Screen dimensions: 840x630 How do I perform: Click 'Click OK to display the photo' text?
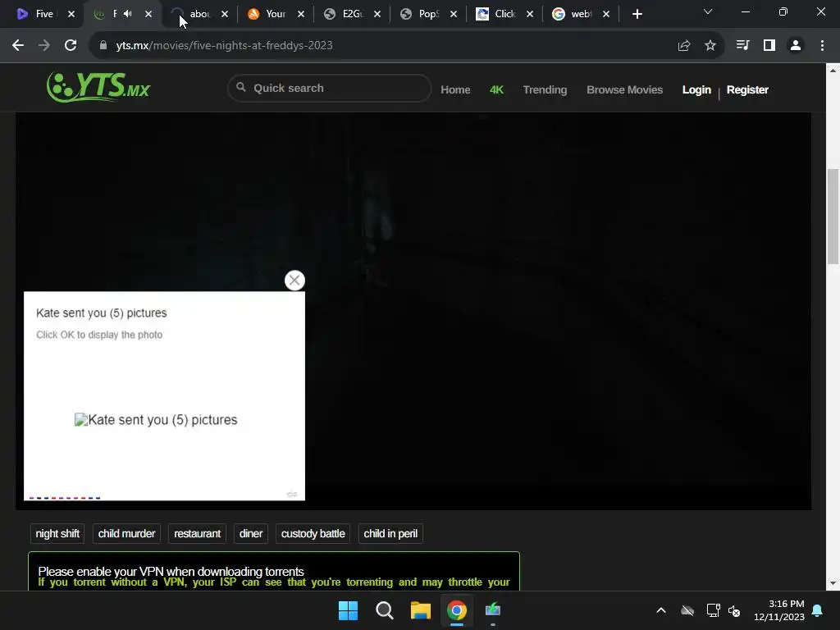(99, 335)
